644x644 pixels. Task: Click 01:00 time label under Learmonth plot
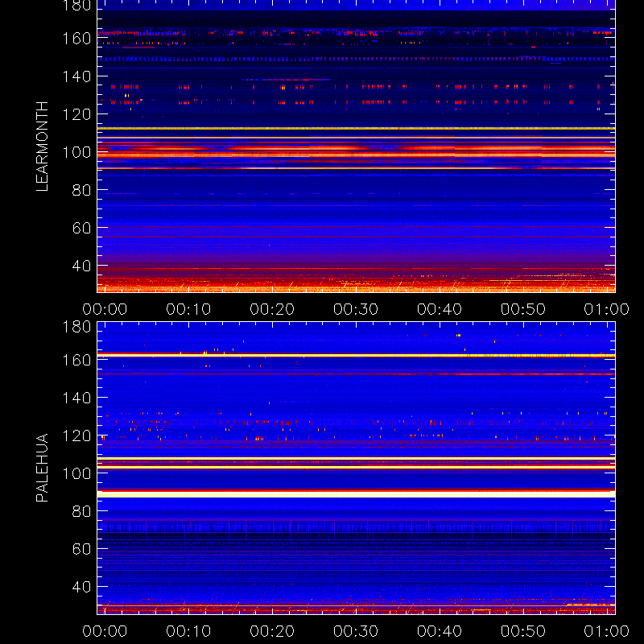607,309
